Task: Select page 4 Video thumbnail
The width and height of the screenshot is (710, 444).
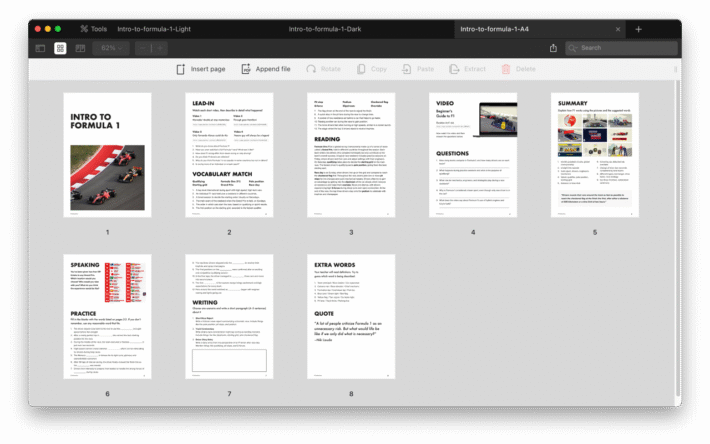Action: pos(473,155)
